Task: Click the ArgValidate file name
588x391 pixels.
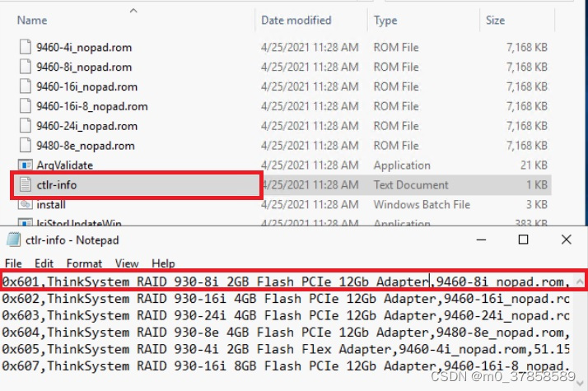Action: (64, 165)
